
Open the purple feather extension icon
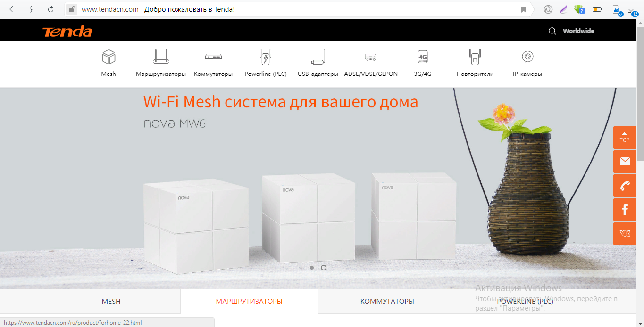(x=563, y=9)
